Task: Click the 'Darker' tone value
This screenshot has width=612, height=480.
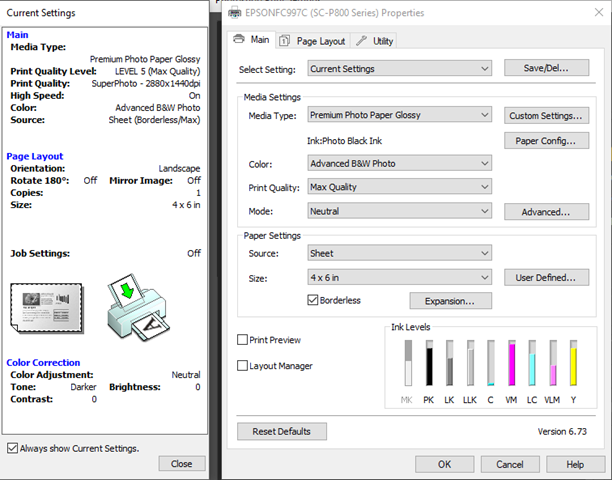Action: pos(83,387)
